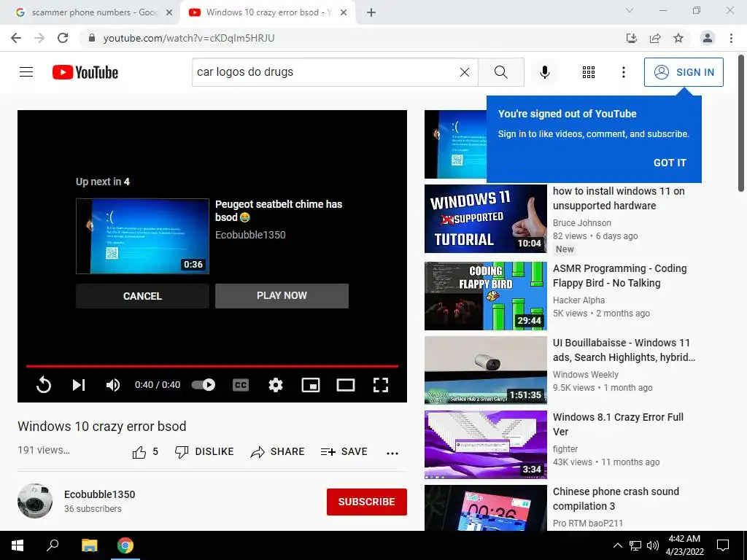The image size is (747, 560).
Task: Open the YouTube apps grid icon
Action: 589,72
